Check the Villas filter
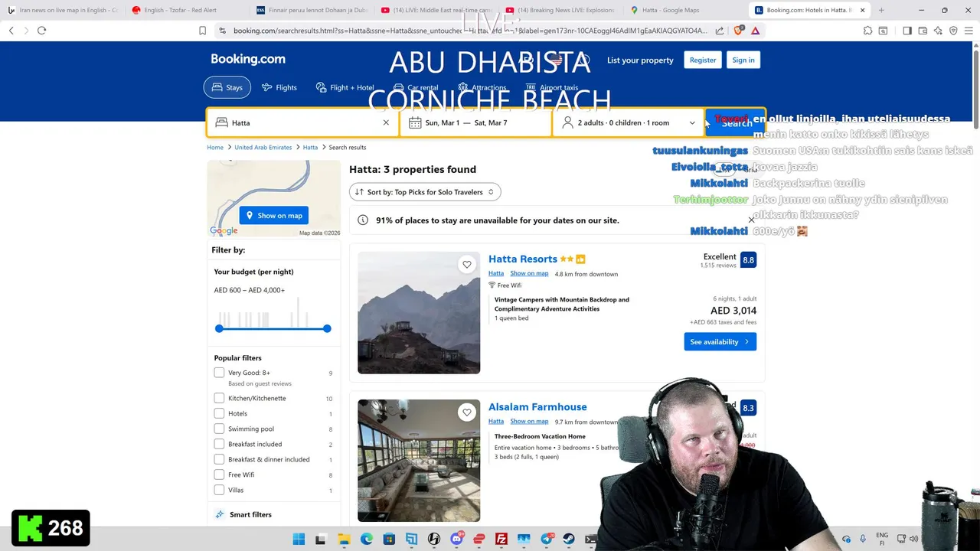The image size is (980, 551). point(219,490)
